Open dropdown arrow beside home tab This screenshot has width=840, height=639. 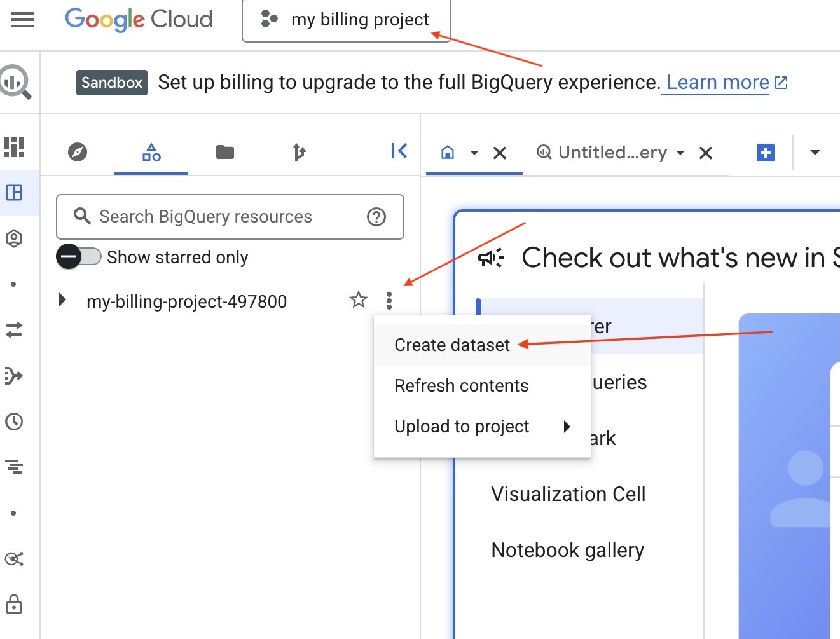tap(474, 153)
